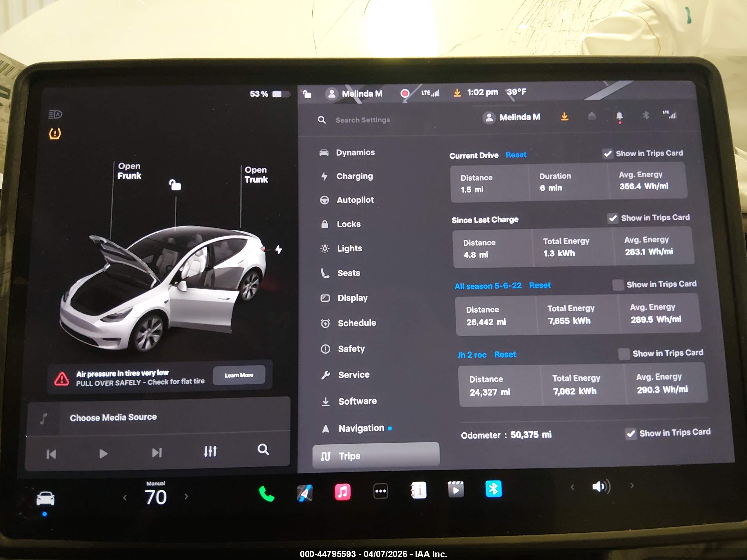Tap the lock icon in the top status bar

pyautogui.click(x=307, y=94)
